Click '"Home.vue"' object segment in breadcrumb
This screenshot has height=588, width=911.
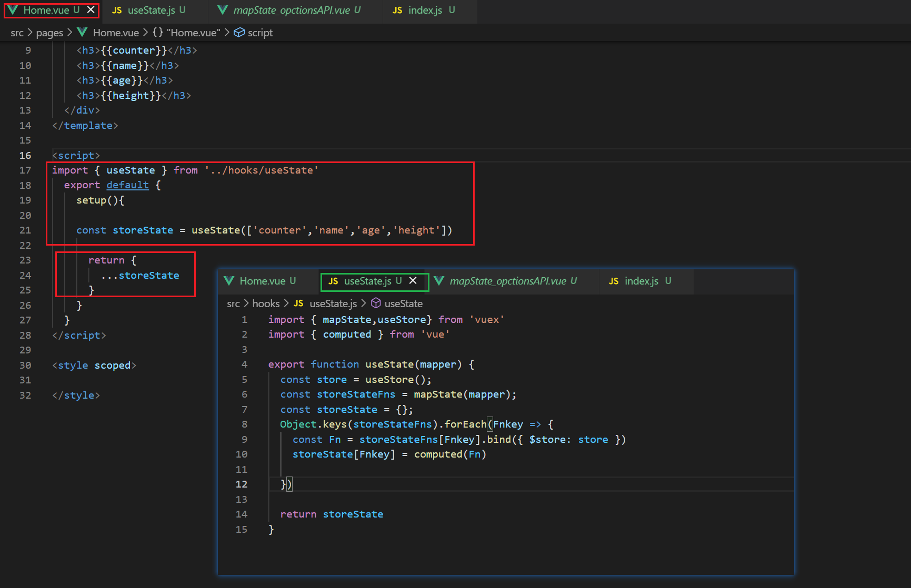(194, 33)
